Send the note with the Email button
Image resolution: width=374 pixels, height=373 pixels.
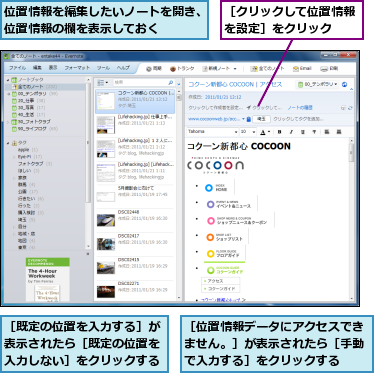point(302,69)
